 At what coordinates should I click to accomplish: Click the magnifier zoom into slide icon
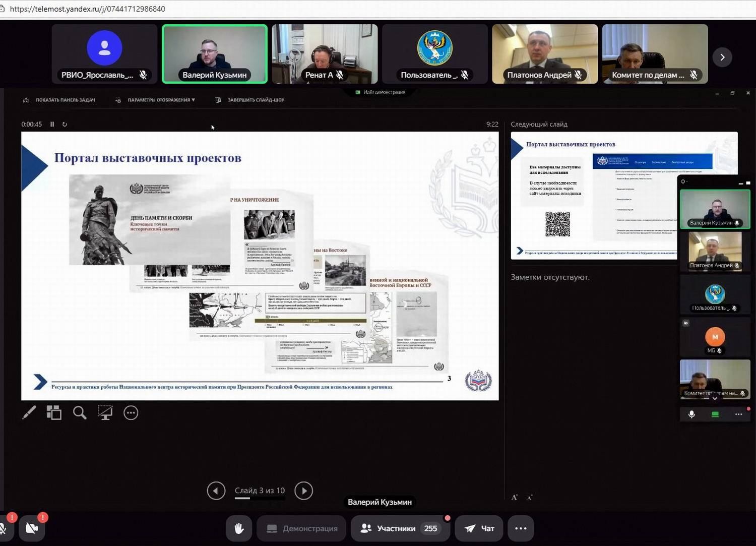pyautogui.click(x=80, y=413)
